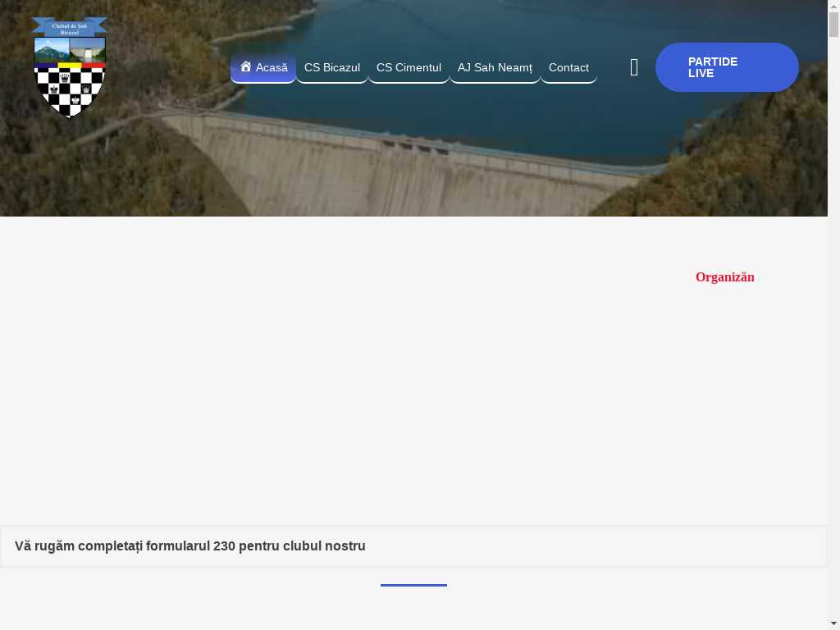The image size is (840, 630).
Task: Expand the CS Cimentul menu
Action: 409,67
